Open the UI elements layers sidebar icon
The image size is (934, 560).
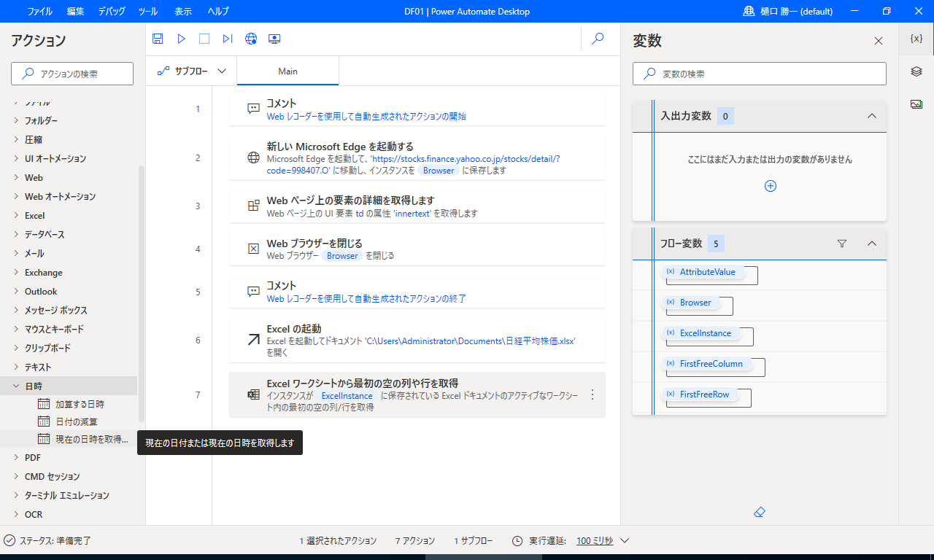[916, 71]
